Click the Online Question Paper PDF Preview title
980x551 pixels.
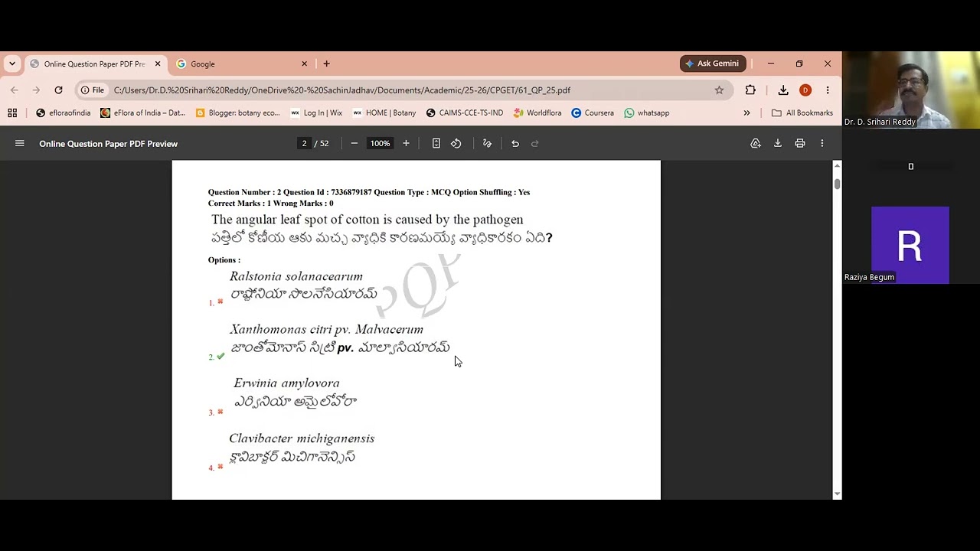click(108, 143)
